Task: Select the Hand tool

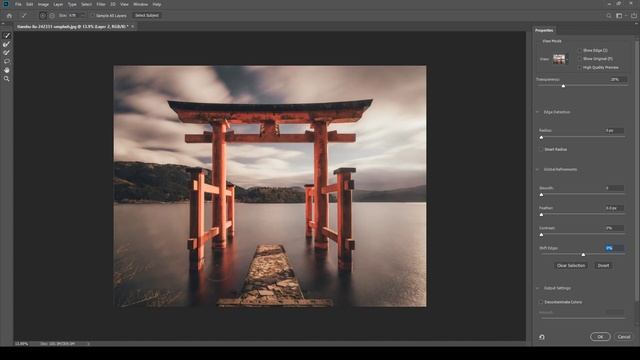Action: (x=7, y=70)
